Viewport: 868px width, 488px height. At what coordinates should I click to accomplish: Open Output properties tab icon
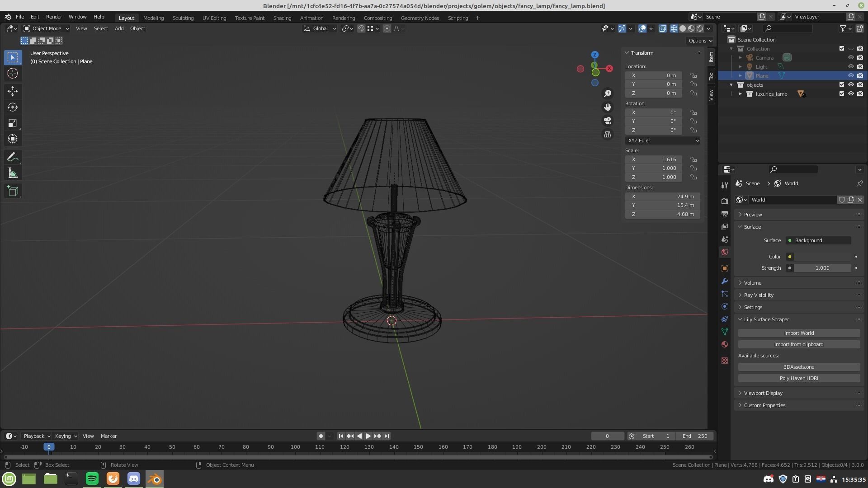tap(725, 214)
